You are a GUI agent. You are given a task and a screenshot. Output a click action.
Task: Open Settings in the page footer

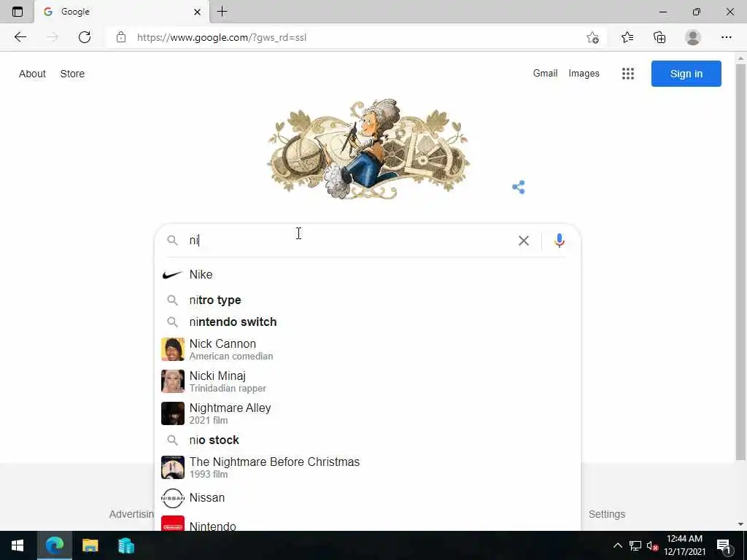[606, 514]
